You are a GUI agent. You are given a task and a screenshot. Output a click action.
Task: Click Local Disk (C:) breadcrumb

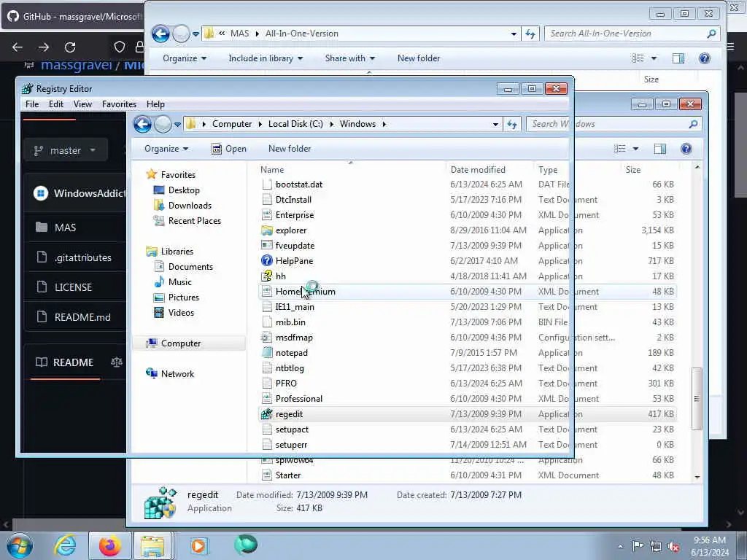[x=295, y=124]
